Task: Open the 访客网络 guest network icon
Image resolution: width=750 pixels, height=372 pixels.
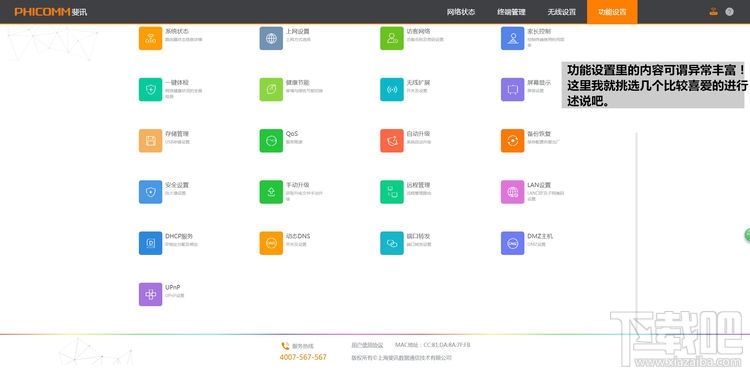Action: 392,38
